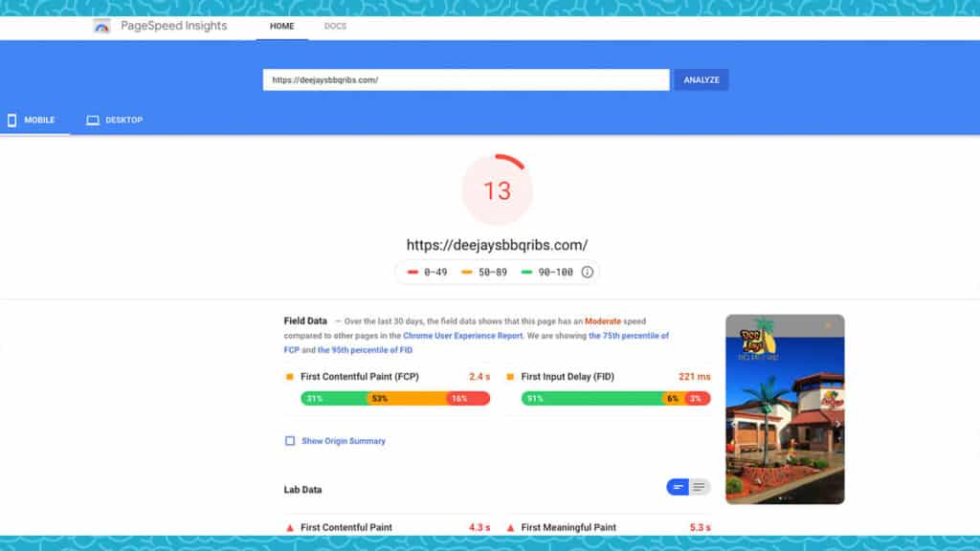Click the orange square beside First Contentful Paint (FCP)
Viewport: 980px width, 551px height.
(x=290, y=377)
